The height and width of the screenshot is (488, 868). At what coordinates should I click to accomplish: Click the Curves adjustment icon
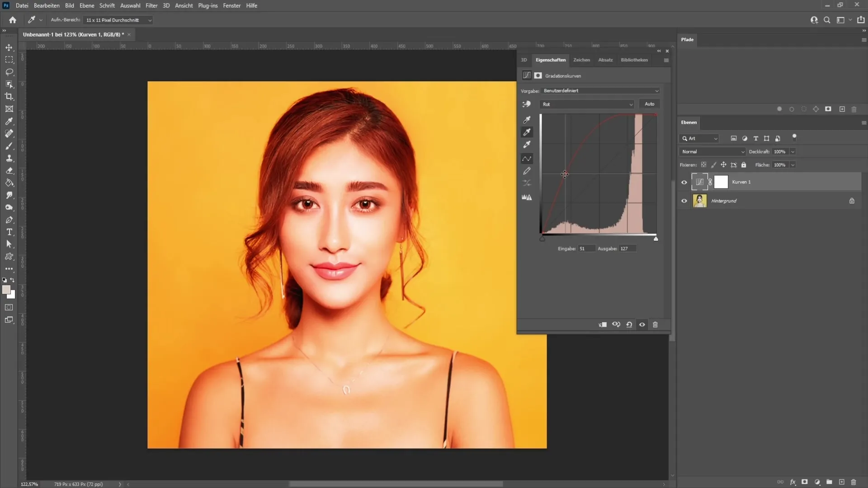pyautogui.click(x=526, y=75)
